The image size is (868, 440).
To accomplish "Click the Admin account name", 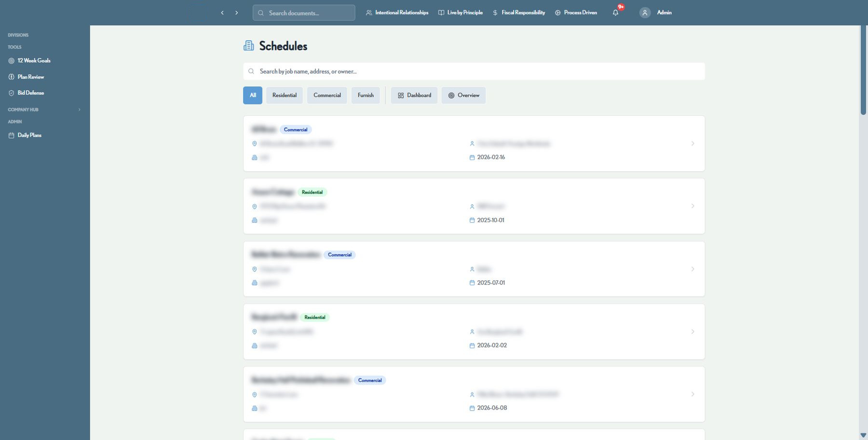I will [x=664, y=13].
